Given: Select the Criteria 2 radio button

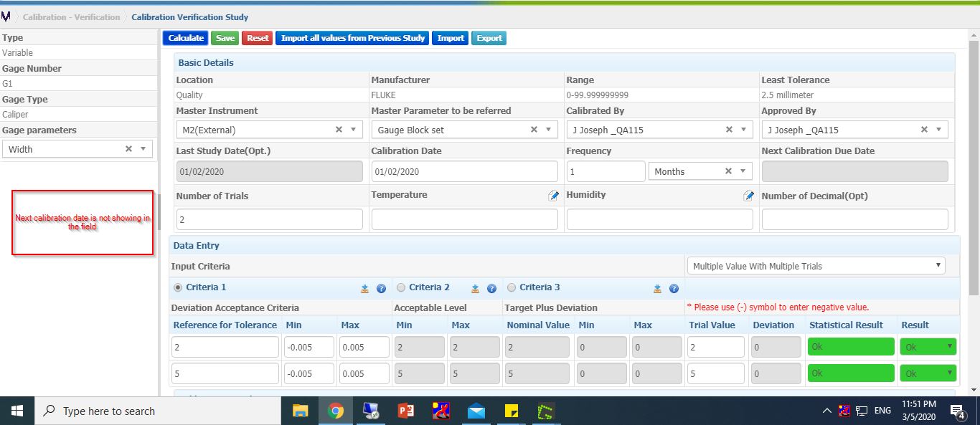Looking at the screenshot, I should click(401, 287).
